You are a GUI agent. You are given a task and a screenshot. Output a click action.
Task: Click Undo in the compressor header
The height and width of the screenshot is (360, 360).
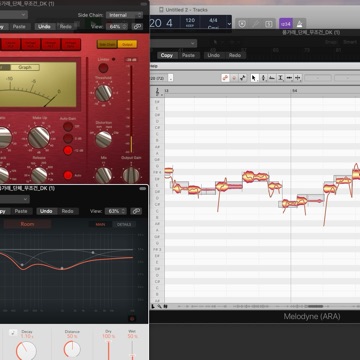(44, 27)
